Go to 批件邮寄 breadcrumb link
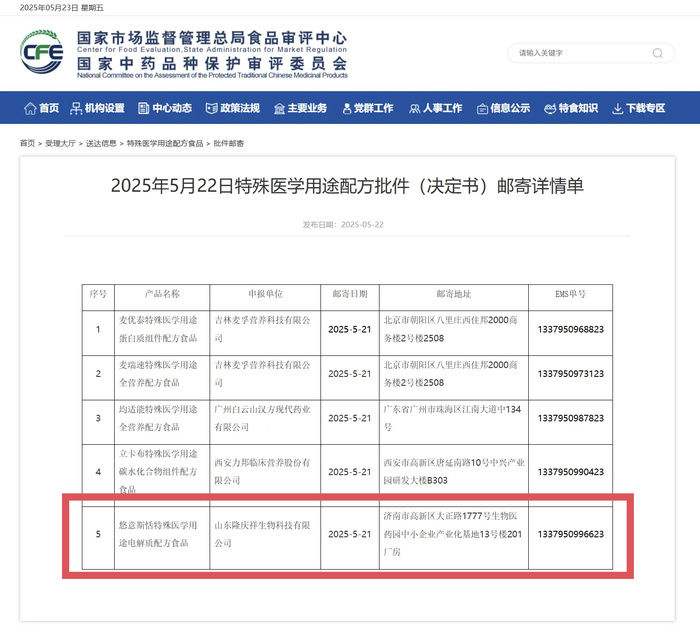The height and width of the screenshot is (636, 700). pyautogui.click(x=229, y=143)
